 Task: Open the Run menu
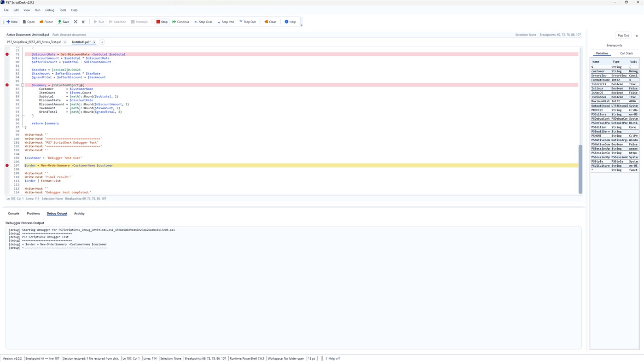click(x=38, y=10)
